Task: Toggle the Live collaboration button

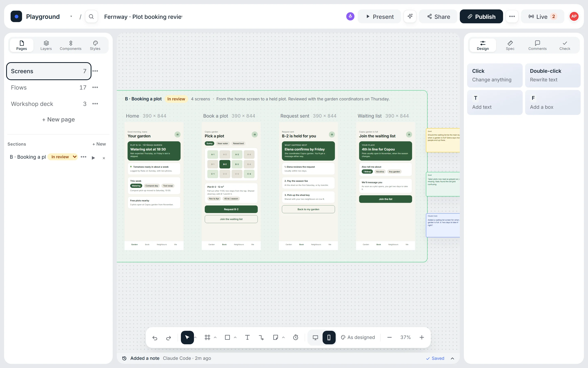Action: (542, 17)
